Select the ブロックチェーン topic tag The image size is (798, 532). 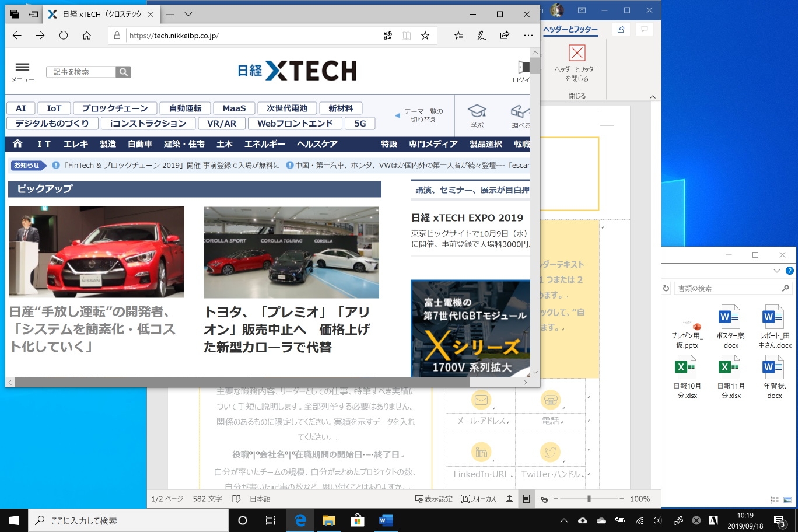coord(115,108)
